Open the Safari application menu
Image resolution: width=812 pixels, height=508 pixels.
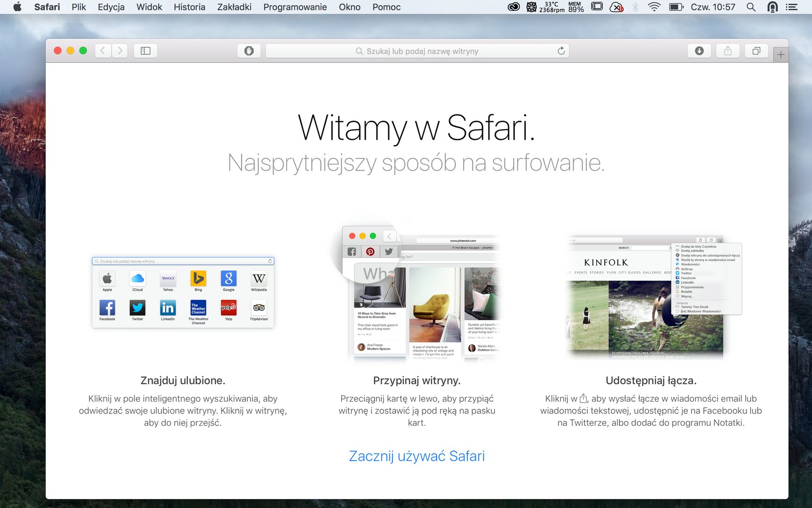pos(47,7)
